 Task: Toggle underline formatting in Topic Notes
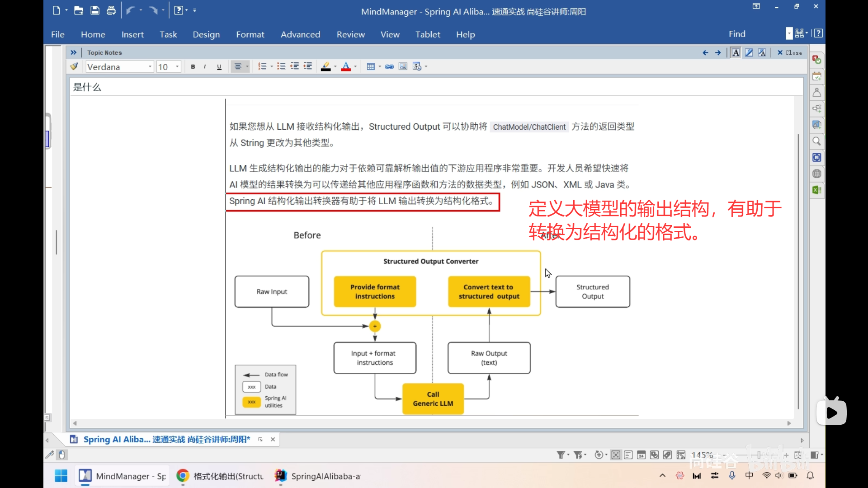click(x=219, y=66)
